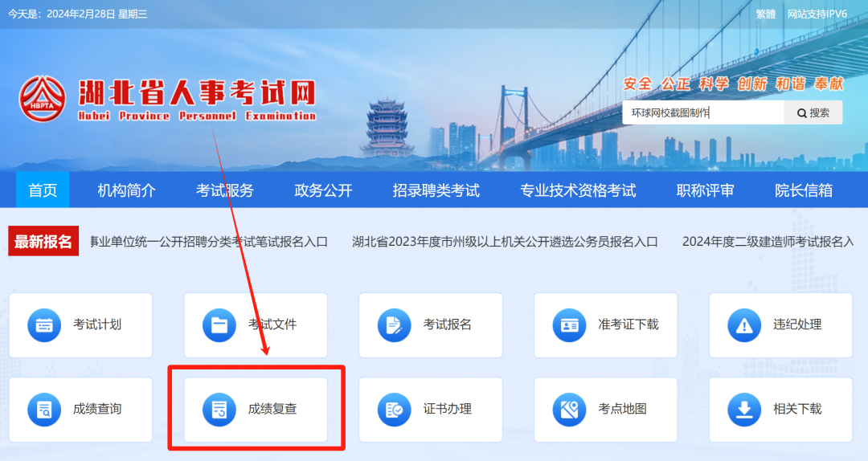Open the 违纪处理 warning triangle icon

coord(744,324)
